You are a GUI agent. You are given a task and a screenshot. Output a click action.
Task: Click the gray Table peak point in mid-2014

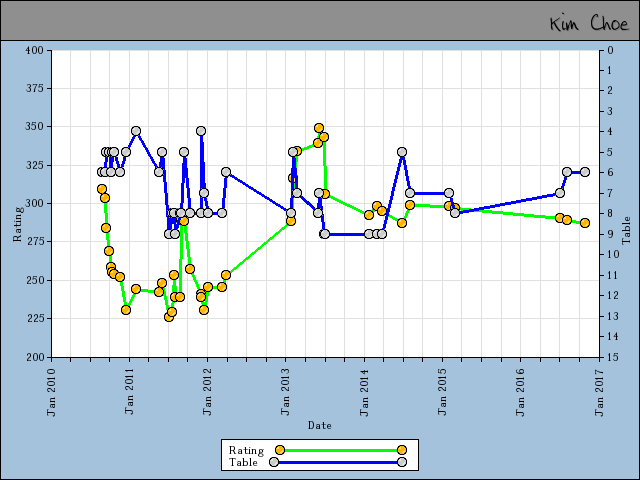pos(402,152)
